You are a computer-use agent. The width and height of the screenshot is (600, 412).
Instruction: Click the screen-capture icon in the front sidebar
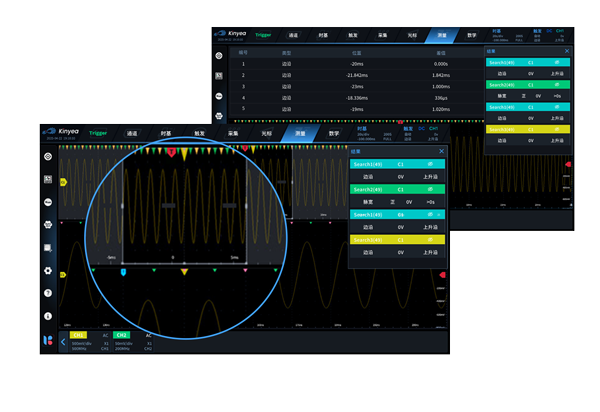click(x=48, y=248)
